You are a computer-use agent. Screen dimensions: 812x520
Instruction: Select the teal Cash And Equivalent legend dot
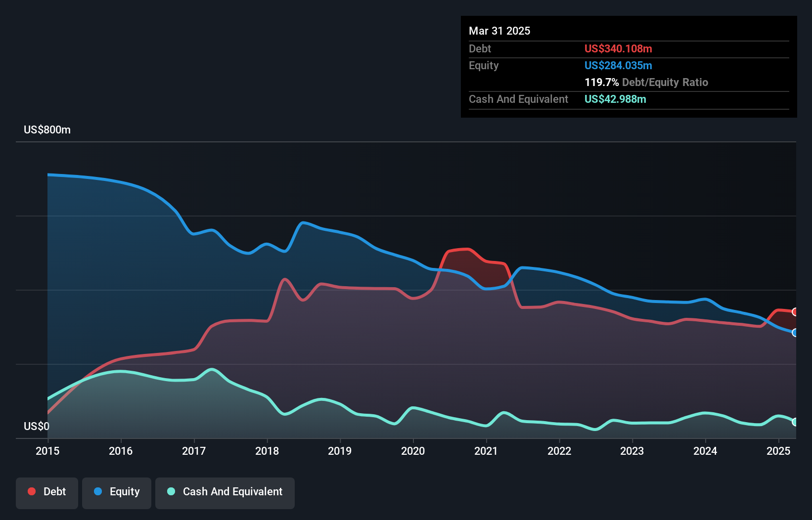[x=171, y=492]
